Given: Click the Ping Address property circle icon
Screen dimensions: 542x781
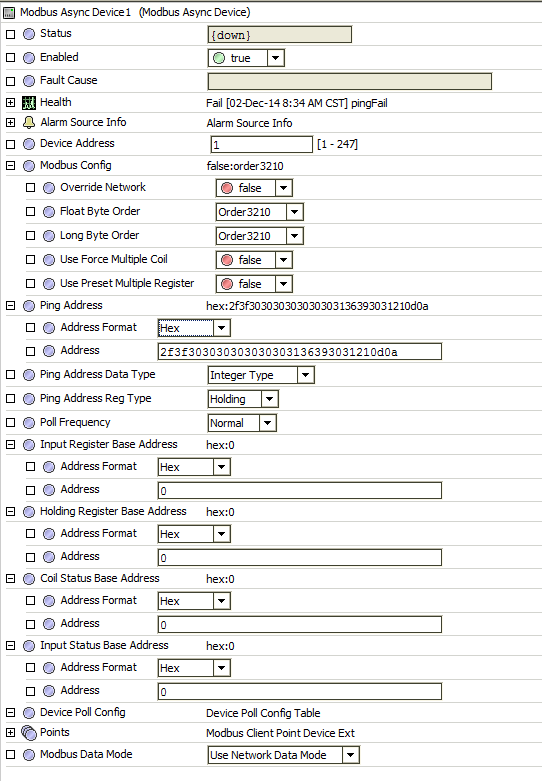Looking at the screenshot, I should pyautogui.click(x=29, y=306).
